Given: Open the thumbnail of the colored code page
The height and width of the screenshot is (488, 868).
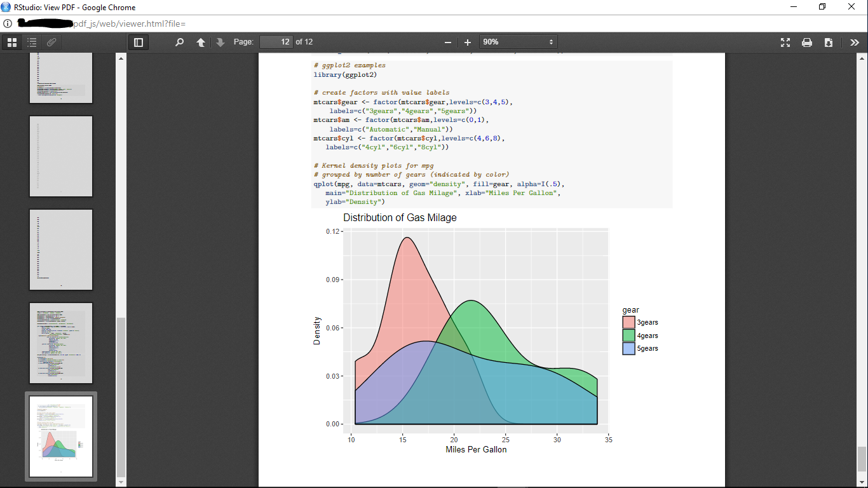Looking at the screenshot, I should tap(61, 343).
